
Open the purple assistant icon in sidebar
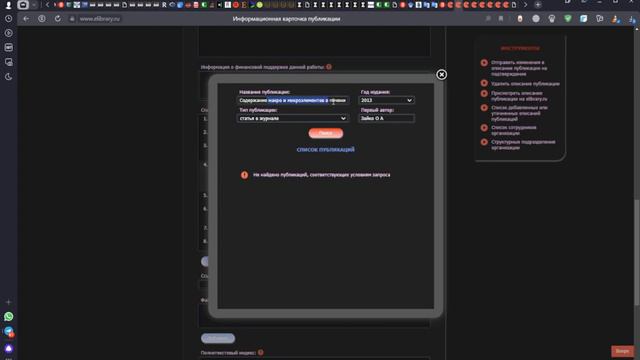(x=9, y=349)
